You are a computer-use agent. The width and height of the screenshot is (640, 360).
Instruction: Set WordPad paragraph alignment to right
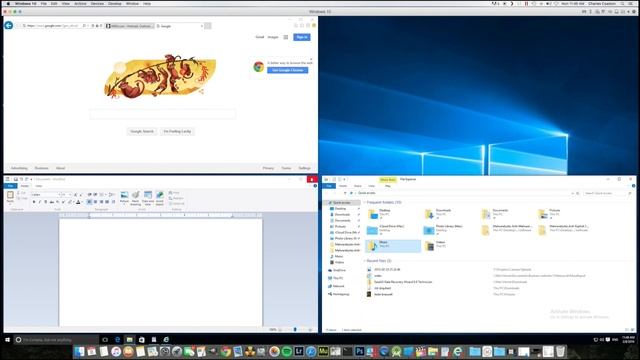click(x=101, y=202)
